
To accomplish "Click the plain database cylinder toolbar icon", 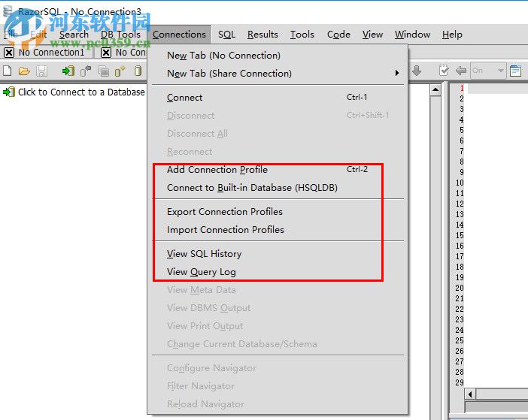I will [x=138, y=71].
